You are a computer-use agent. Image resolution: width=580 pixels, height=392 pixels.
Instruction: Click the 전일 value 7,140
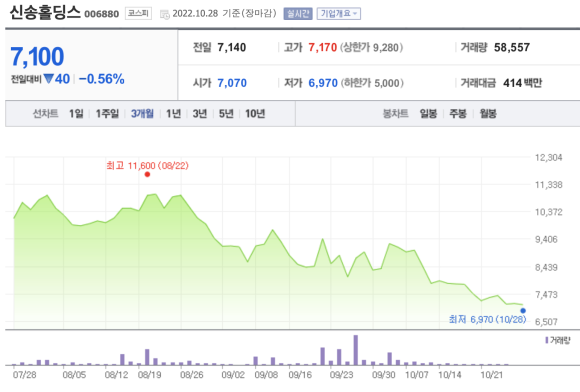(x=232, y=47)
